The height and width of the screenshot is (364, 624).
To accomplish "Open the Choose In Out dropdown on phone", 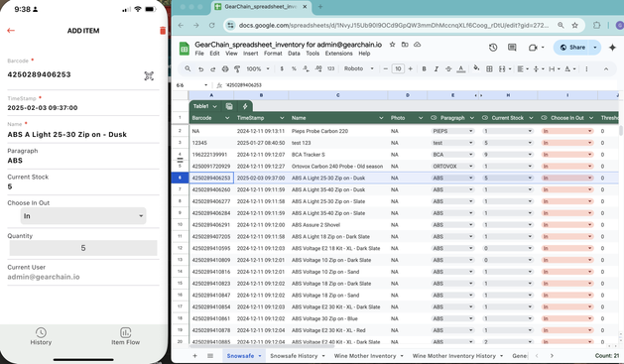I will click(x=83, y=216).
